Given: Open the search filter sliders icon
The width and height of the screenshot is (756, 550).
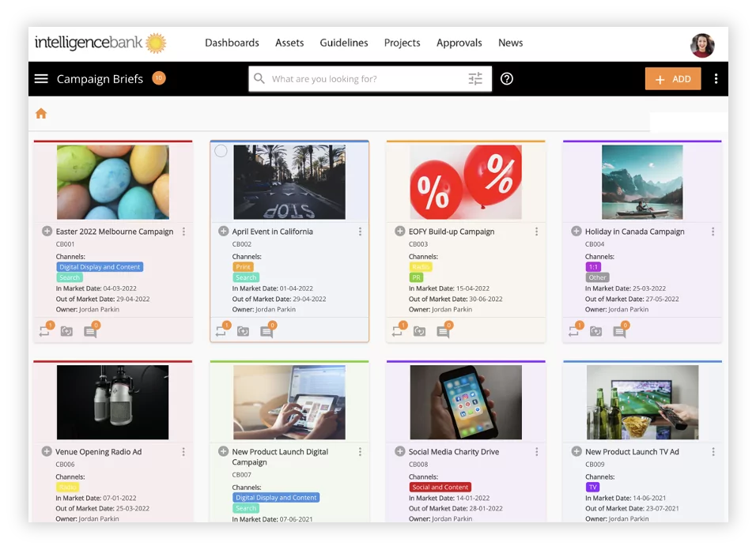Looking at the screenshot, I should pyautogui.click(x=475, y=78).
